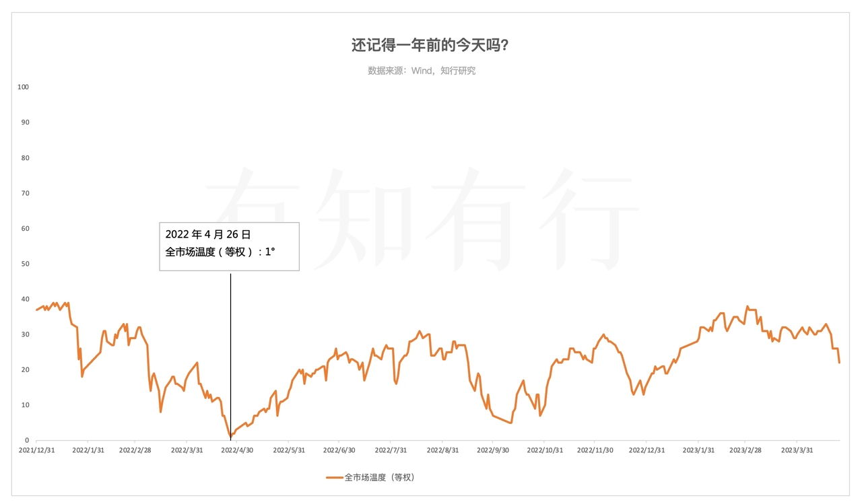The image size is (862, 504).
Task: Click the 有知有行 watermark in background
Action: pos(421,215)
